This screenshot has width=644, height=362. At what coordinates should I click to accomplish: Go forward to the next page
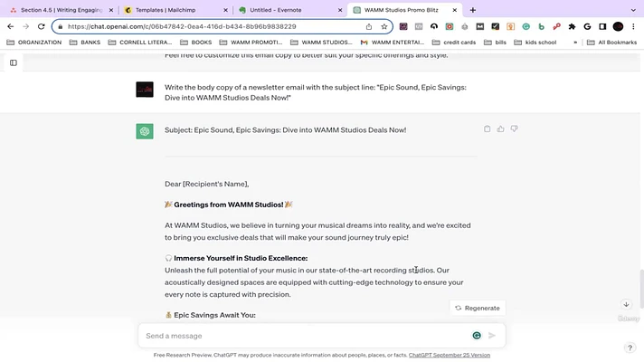point(26,26)
